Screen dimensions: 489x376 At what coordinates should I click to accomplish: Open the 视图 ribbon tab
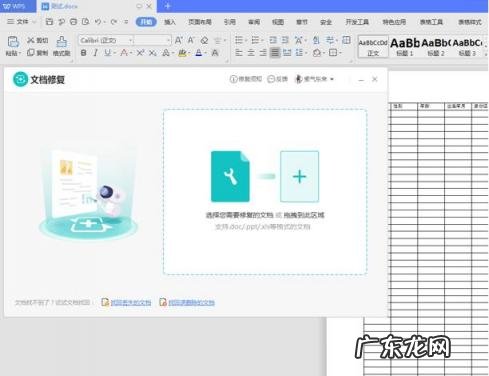pos(278,22)
